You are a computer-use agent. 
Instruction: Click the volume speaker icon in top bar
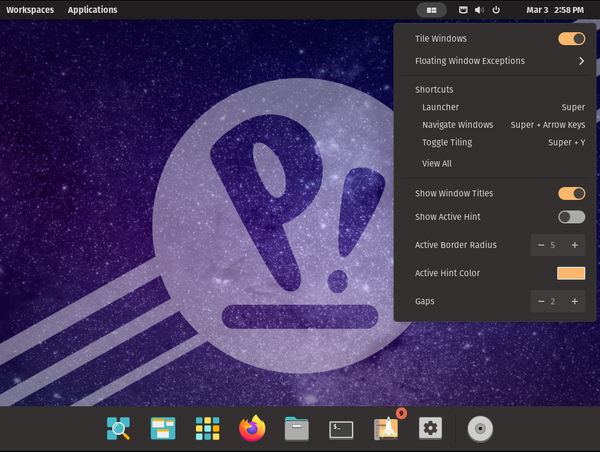coord(479,10)
